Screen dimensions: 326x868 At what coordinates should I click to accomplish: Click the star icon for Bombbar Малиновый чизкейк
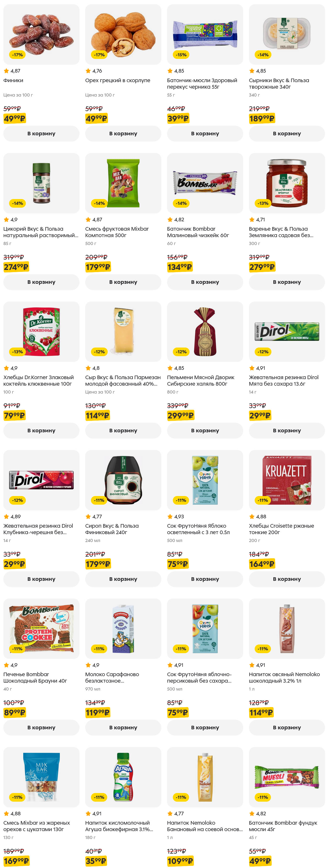click(x=170, y=219)
